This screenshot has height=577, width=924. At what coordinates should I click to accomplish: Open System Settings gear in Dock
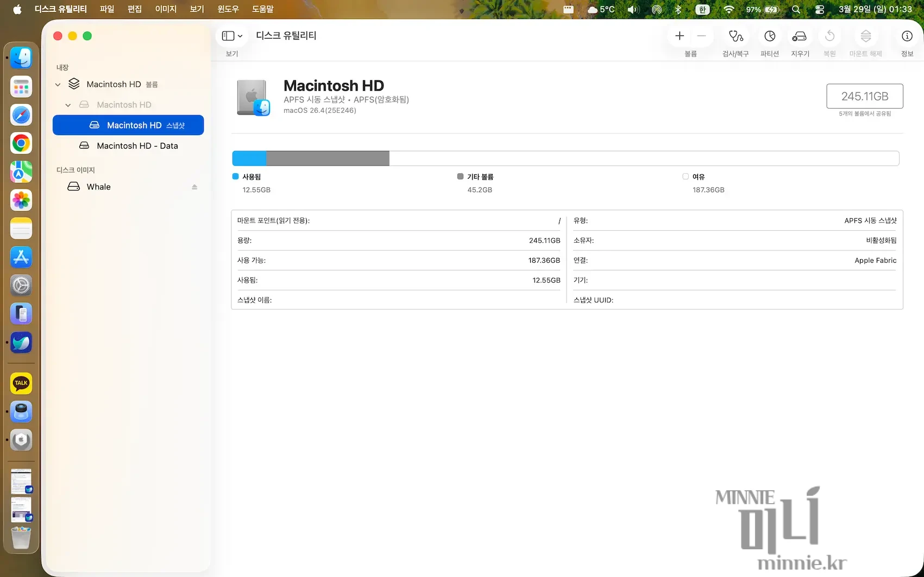pyautogui.click(x=21, y=286)
